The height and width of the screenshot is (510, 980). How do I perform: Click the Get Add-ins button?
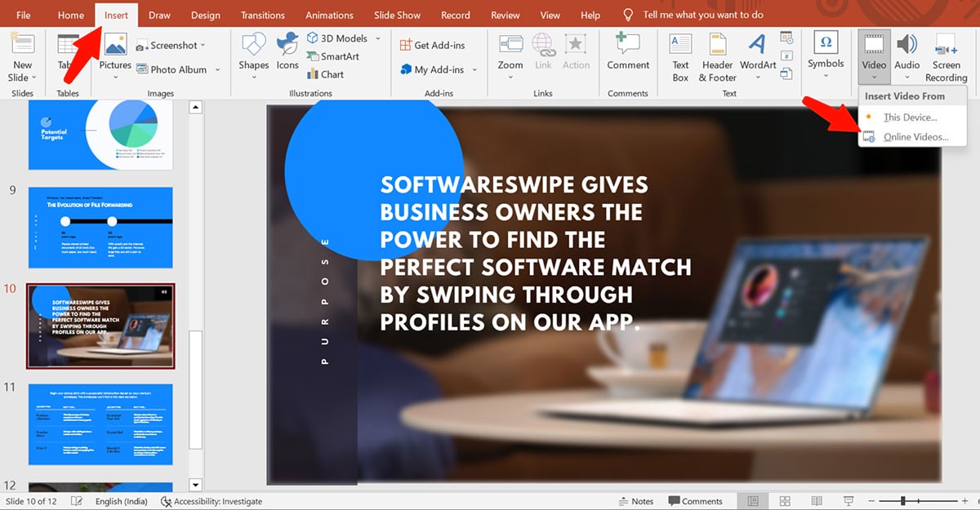pos(433,46)
